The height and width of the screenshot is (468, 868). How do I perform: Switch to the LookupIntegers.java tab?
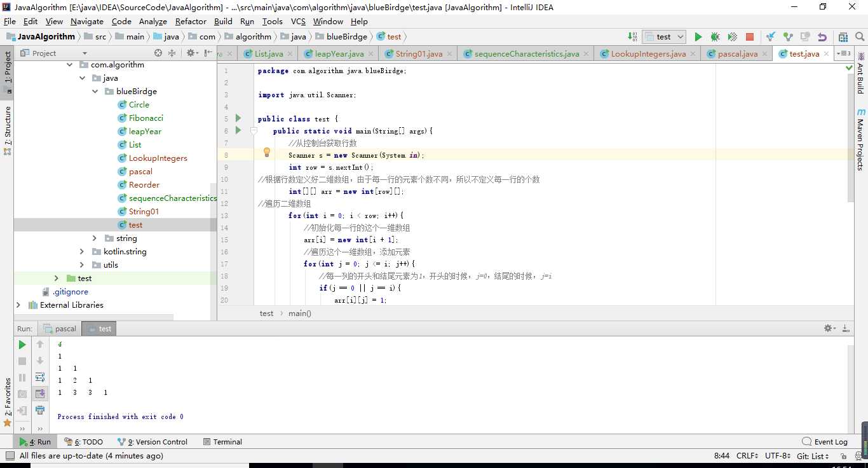click(x=648, y=54)
